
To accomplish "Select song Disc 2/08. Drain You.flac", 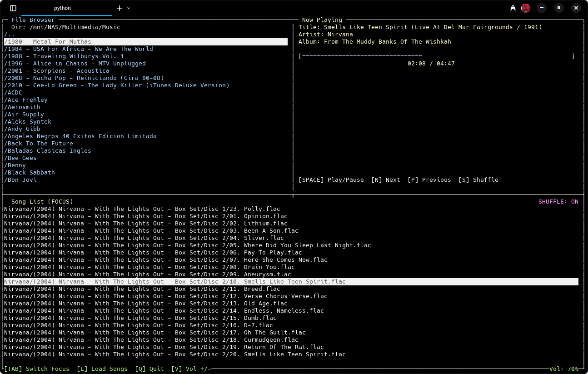I will click(149, 267).
